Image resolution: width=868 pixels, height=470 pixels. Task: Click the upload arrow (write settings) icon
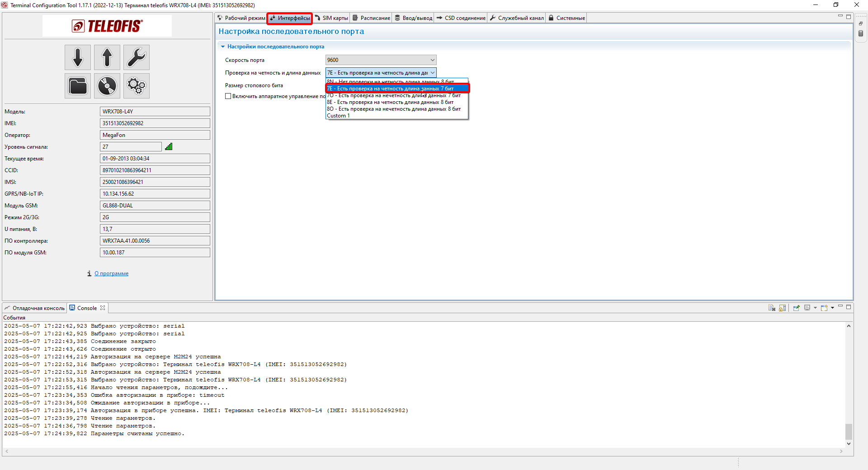(107, 57)
